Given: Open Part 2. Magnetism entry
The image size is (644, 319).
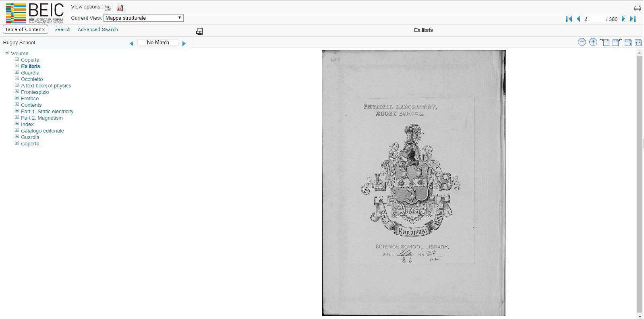Looking at the screenshot, I should 42,118.
